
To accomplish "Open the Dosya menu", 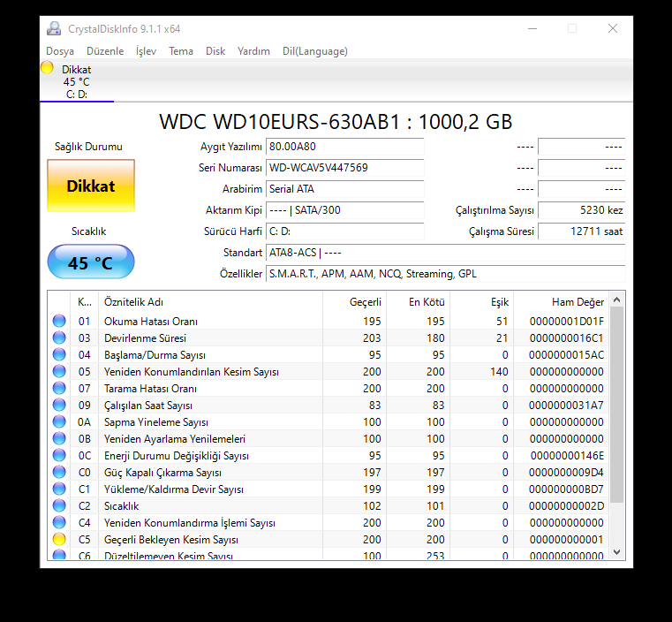I will 60,51.
